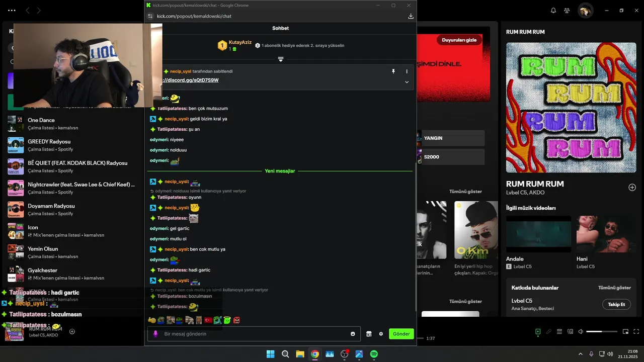
Task: Open Windows Start button
Action: 270,354
